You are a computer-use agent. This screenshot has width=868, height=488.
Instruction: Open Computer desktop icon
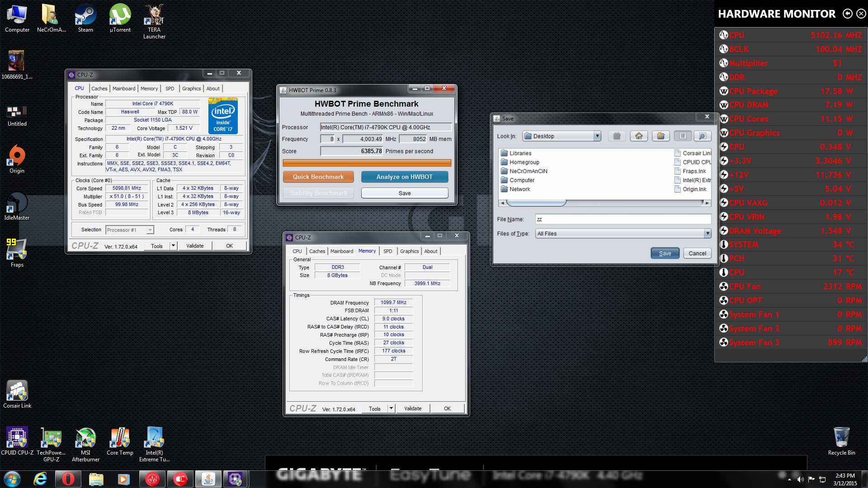click(17, 18)
